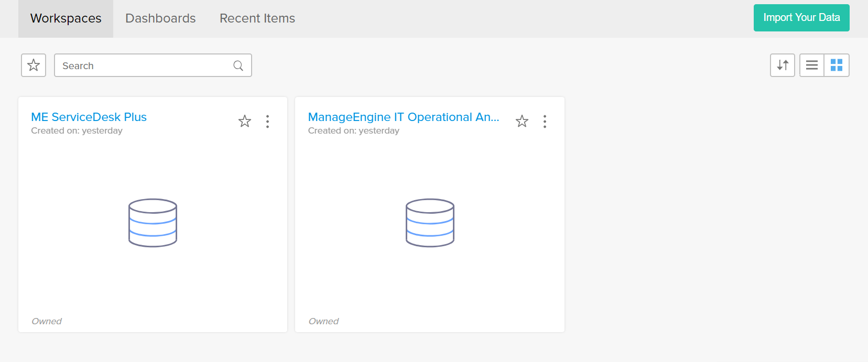Open ManageEngine IT Operational workspace options menu
Viewport: 868px width, 362px height.
pos(545,122)
